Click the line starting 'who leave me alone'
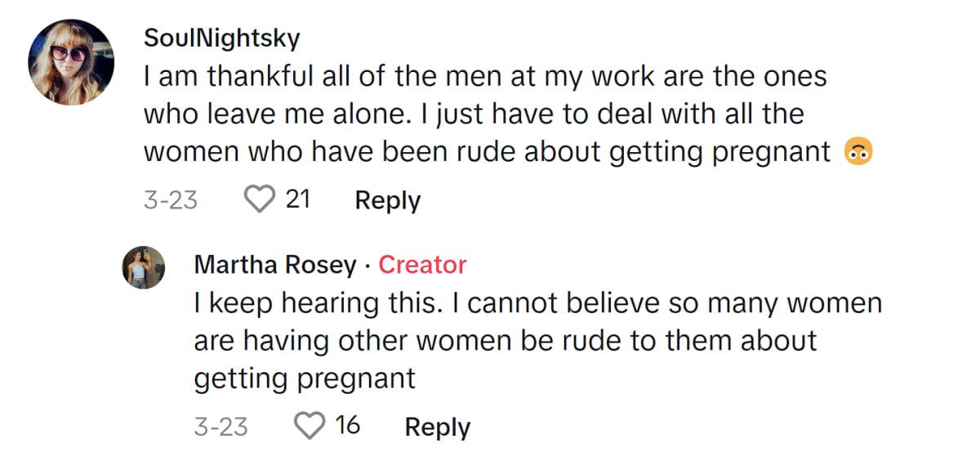The width and height of the screenshot is (980, 457). tap(474, 114)
